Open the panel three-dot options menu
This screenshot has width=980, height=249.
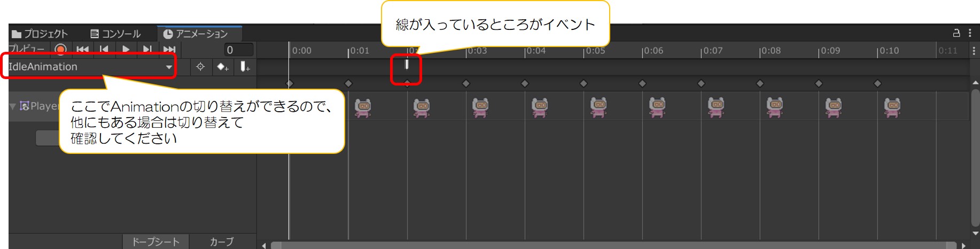pos(970,33)
